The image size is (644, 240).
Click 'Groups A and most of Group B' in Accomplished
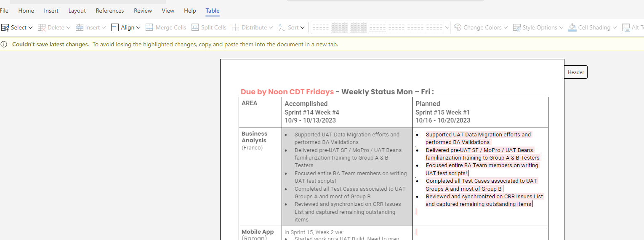tap(333, 196)
